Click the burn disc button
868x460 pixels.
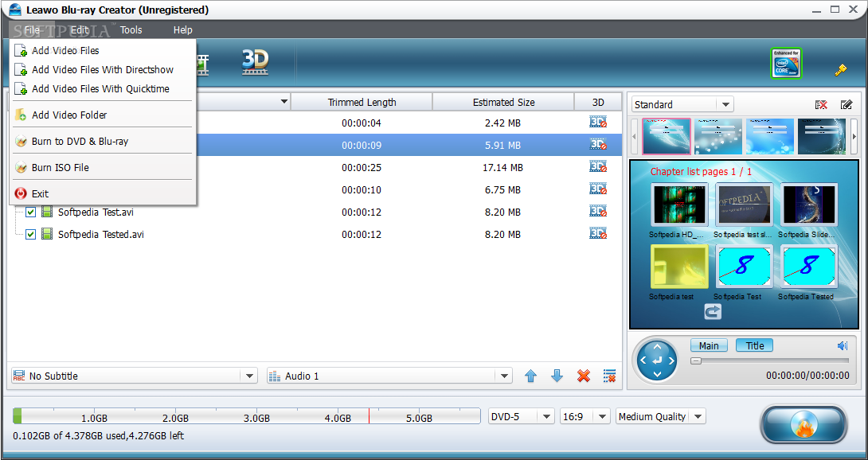[803, 424]
